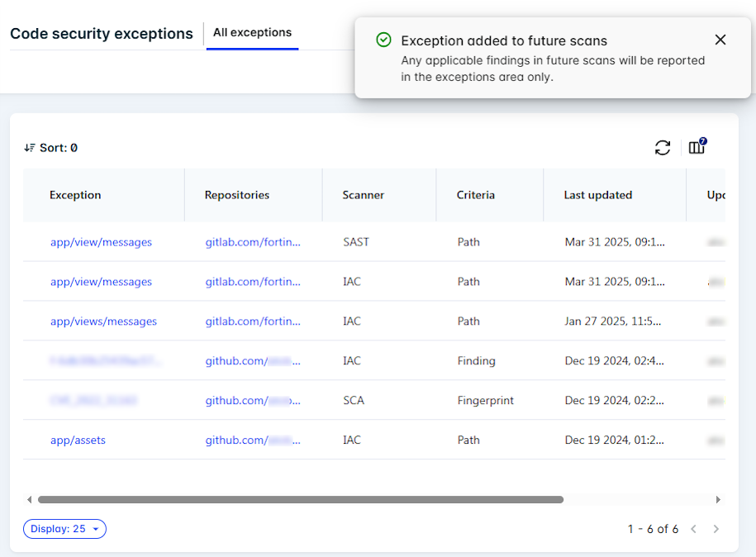Click the Last updated column header
This screenshot has height=557, width=756.
597,195
